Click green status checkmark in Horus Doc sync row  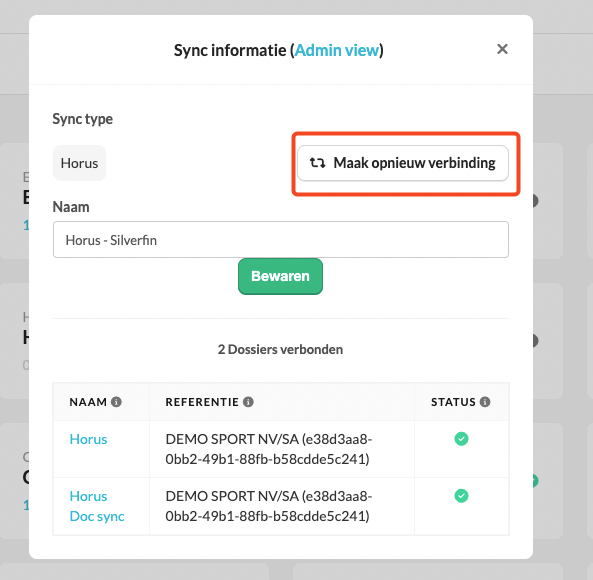tap(461, 496)
